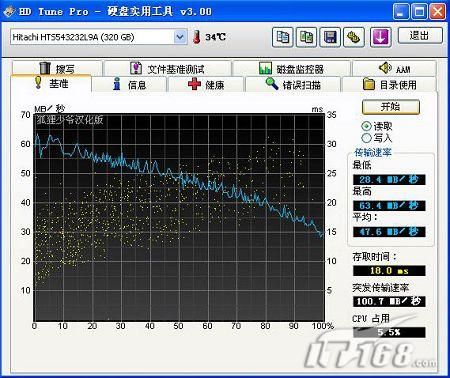Switch to the AAM tab

[x=394, y=69]
